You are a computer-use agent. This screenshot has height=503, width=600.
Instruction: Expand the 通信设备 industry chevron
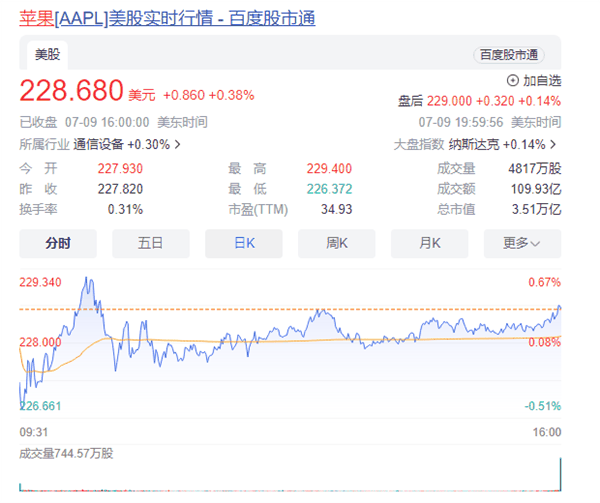click(x=178, y=144)
